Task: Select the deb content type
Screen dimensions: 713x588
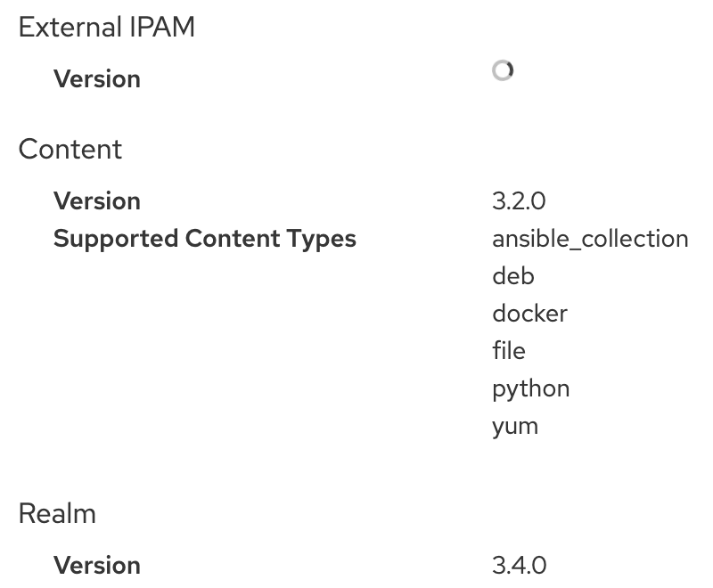Action: 513,276
